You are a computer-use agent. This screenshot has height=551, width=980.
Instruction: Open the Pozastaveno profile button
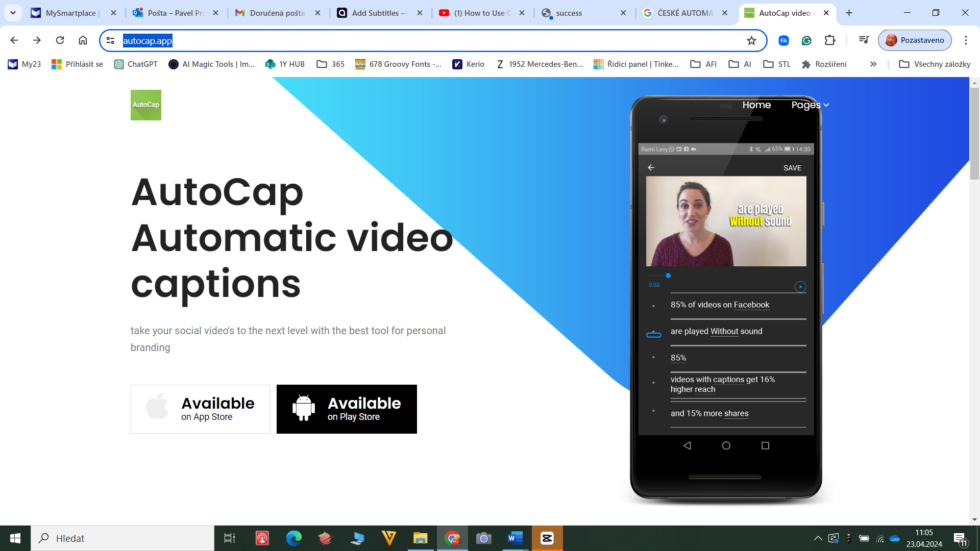(x=915, y=40)
